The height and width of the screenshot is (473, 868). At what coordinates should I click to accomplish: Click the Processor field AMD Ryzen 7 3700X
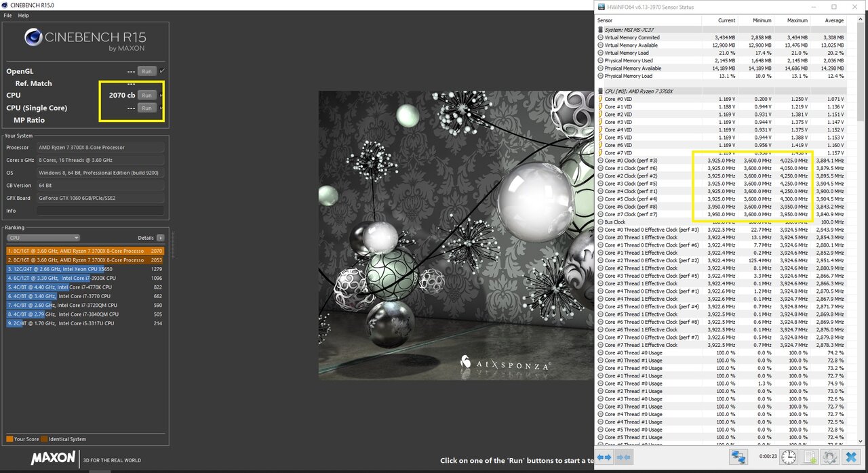[100, 147]
